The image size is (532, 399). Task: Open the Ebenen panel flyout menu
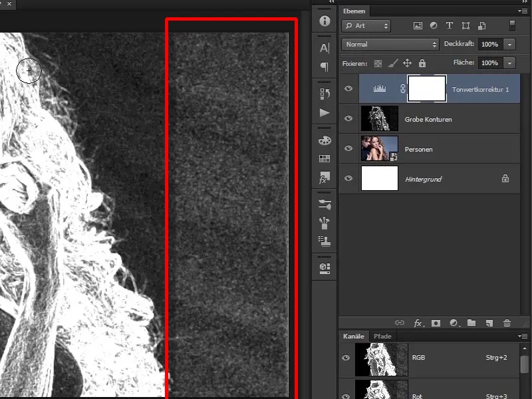523,11
